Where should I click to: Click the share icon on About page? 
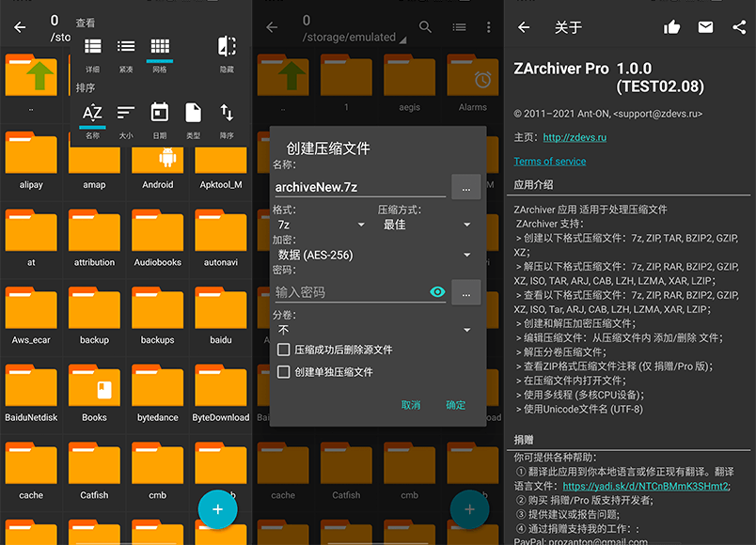739,27
